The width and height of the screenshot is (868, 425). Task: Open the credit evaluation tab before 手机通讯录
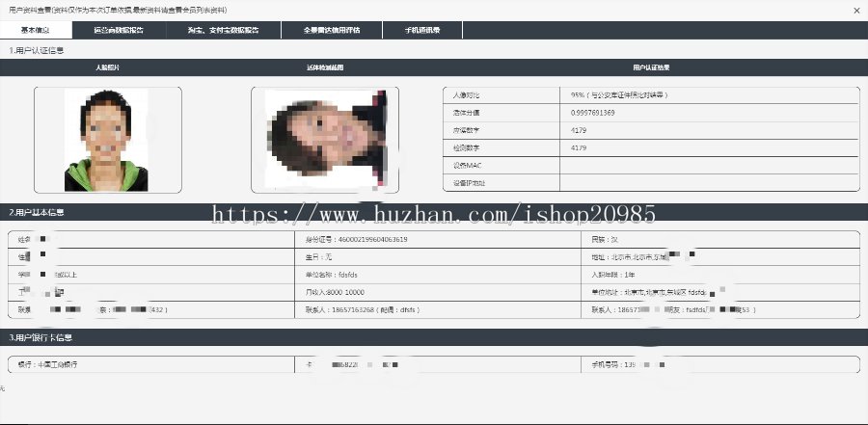(332, 31)
